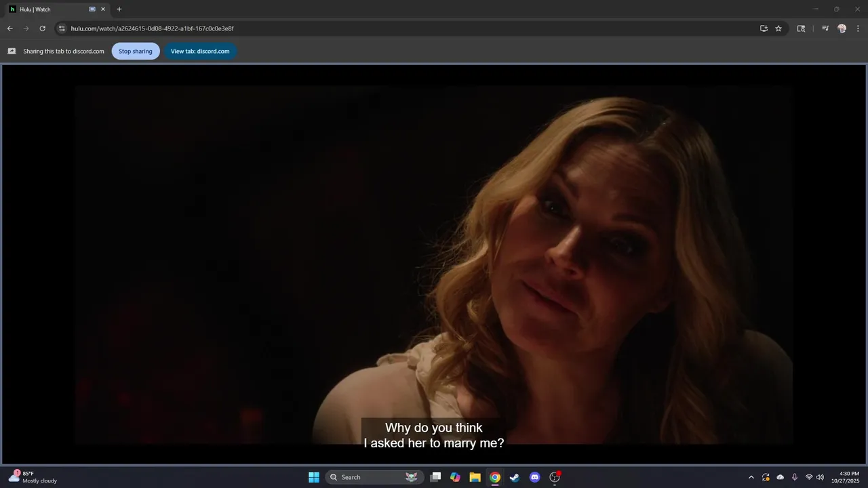Click View tab: discord.com button

tap(200, 51)
